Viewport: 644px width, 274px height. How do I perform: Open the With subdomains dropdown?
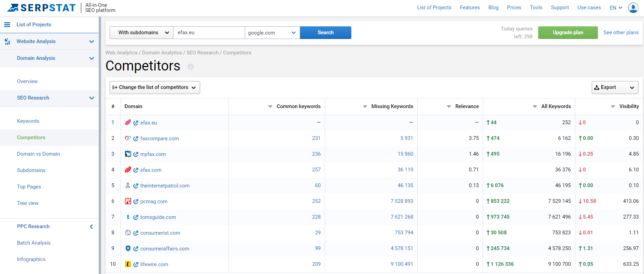click(x=141, y=32)
